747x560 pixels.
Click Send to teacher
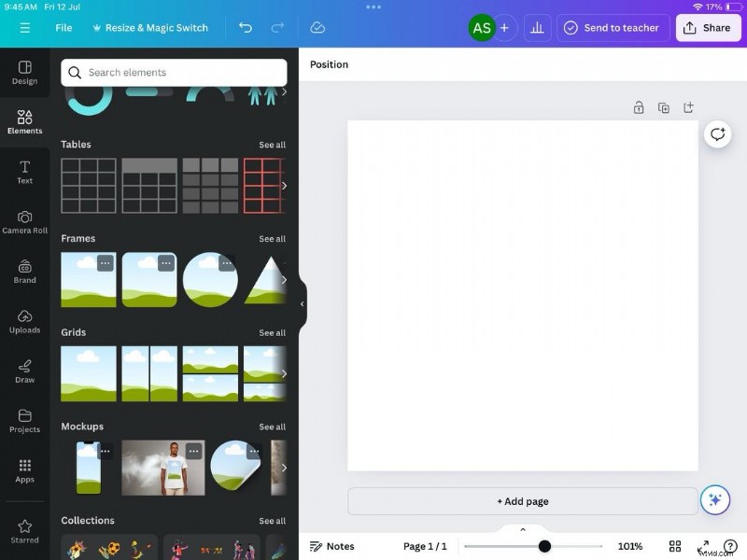[x=613, y=28]
